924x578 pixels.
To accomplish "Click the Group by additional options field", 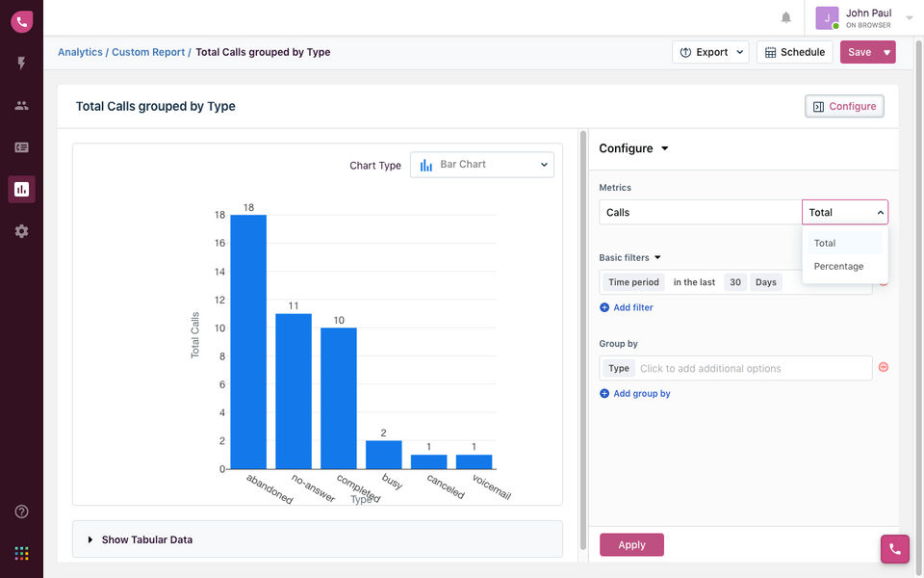I will pyautogui.click(x=751, y=368).
